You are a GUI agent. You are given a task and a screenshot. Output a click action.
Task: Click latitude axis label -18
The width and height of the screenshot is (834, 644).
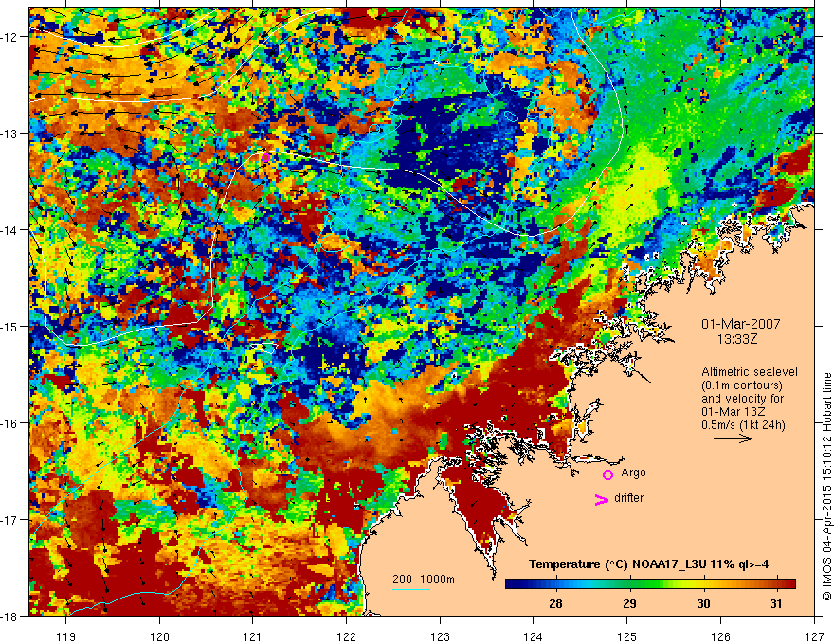pos(10,617)
